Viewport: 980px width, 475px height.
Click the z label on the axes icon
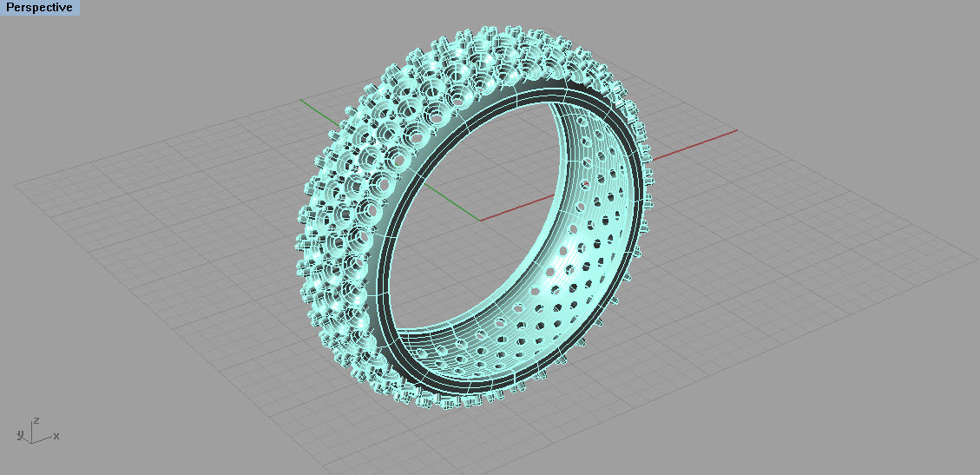point(36,420)
